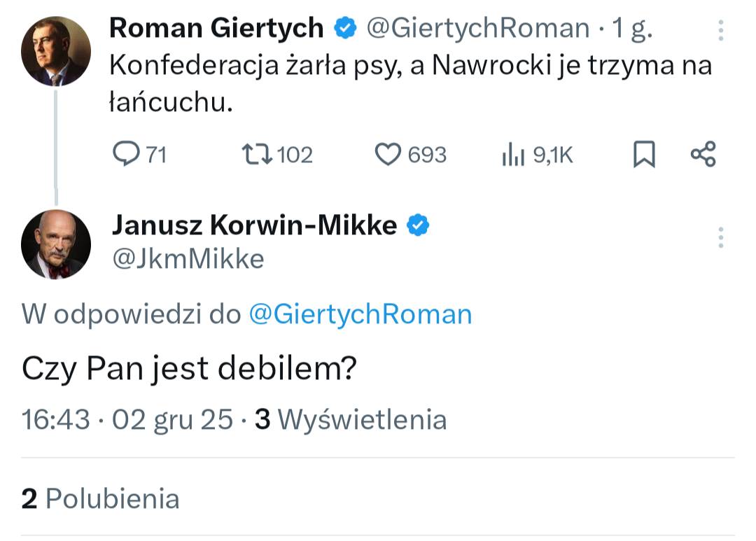Share Roman Giertych's tweet
The height and width of the screenshot is (541, 756).
703,154
